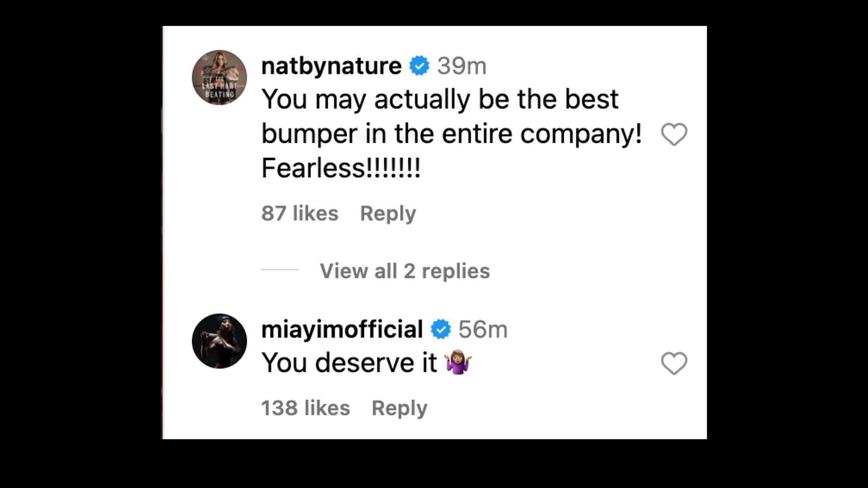Open the miayimofficial username link

(342, 329)
